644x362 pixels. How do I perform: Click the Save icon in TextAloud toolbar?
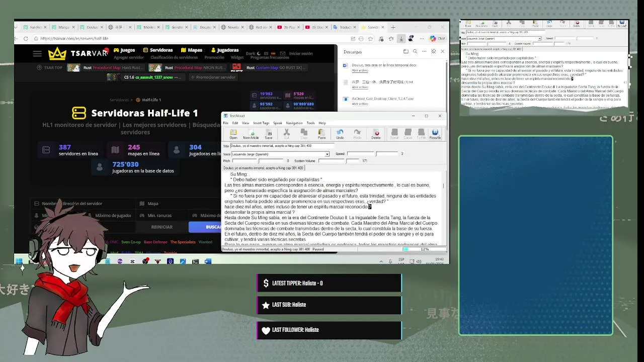pos(269,134)
